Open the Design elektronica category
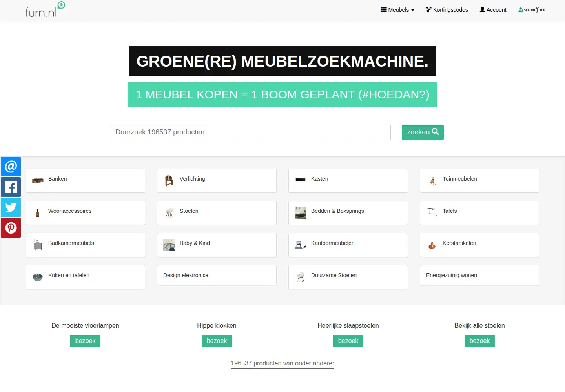Viewport: 565px width, 392px height. (217, 275)
